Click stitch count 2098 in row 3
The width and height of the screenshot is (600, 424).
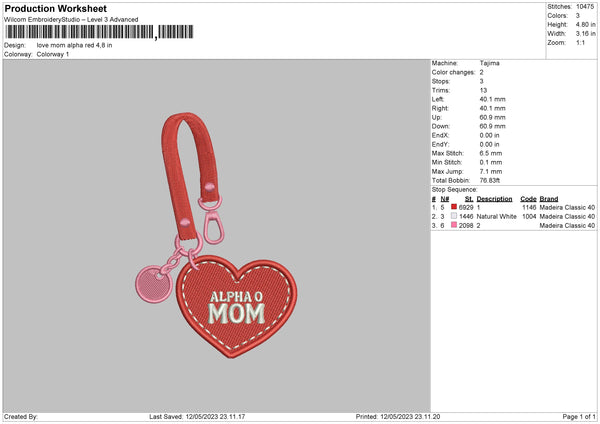click(x=466, y=226)
